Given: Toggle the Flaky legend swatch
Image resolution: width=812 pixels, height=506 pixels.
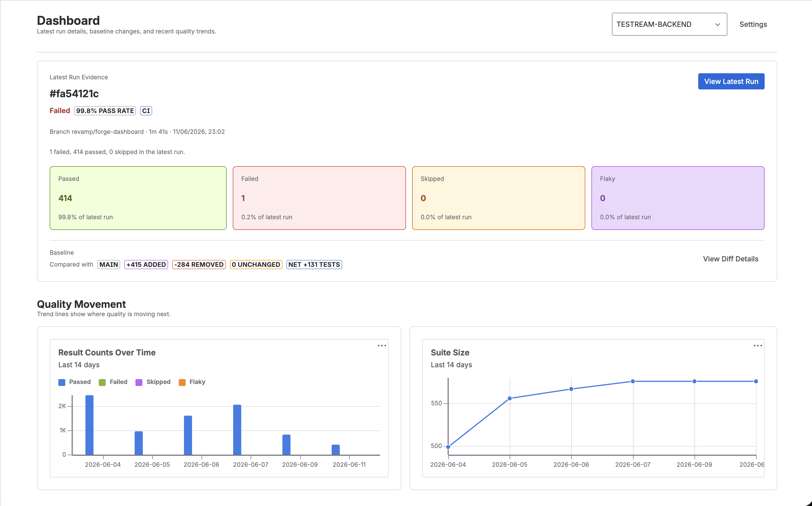Looking at the screenshot, I should pos(182,382).
